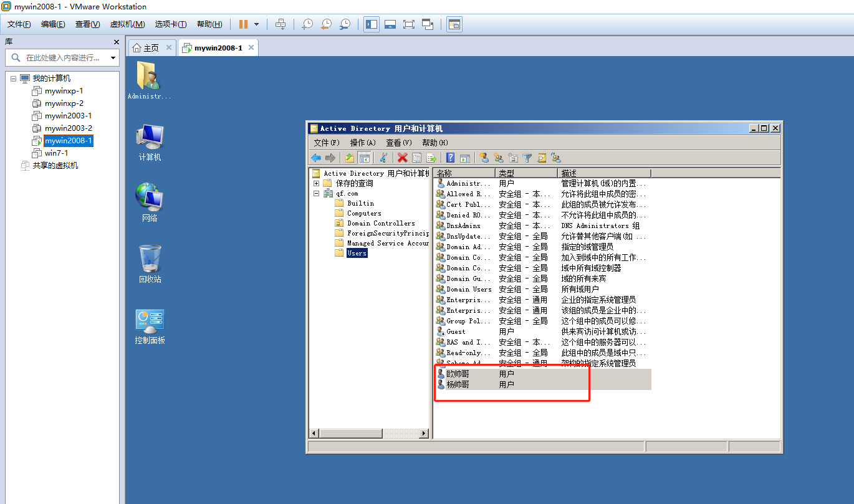Sort by the 描述 column header
This screenshot has height=504, width=854.
604,173
